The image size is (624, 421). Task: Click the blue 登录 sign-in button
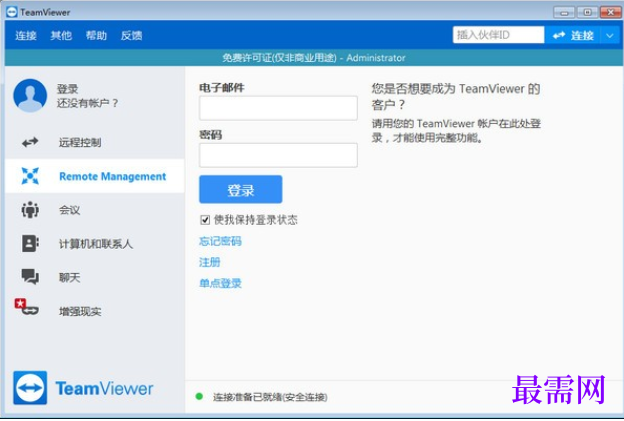click(x=241, y=189)
